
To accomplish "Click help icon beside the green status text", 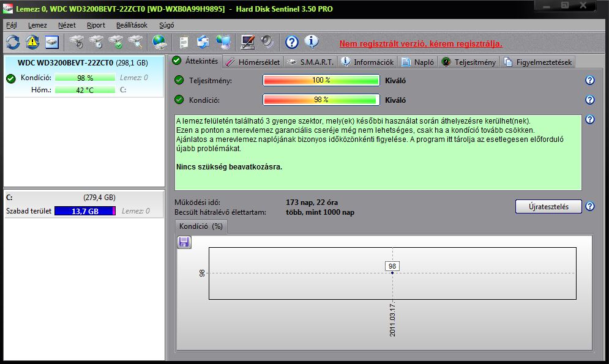I will point(589,119).
